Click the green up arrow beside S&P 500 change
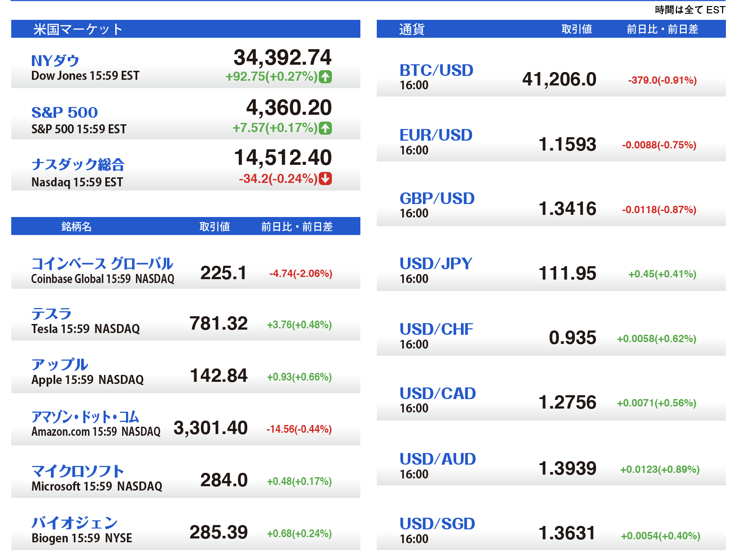 pyautogui.click(x=325, y=128)
